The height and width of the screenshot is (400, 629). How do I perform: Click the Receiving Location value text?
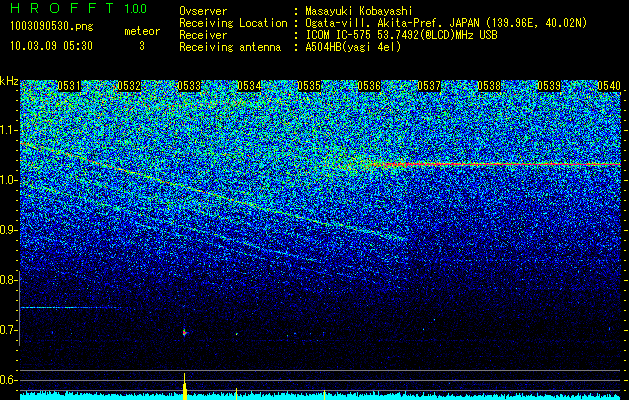446,23
